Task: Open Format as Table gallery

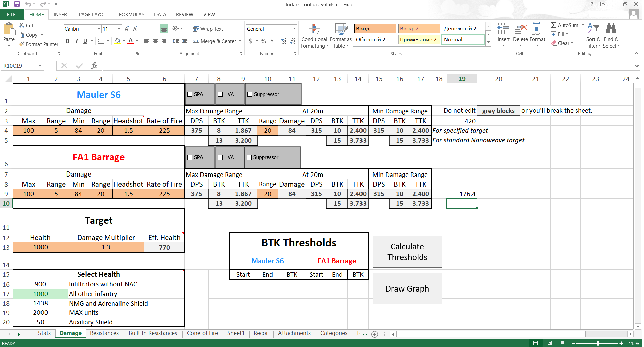Action: tap(341, 36)
